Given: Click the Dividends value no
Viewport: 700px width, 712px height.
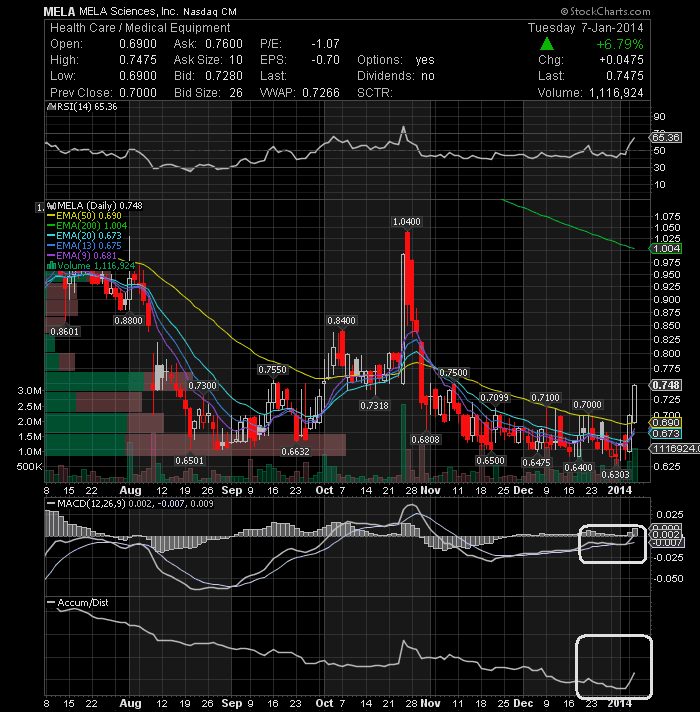Looking at the screenshot, I should [428, 76].
